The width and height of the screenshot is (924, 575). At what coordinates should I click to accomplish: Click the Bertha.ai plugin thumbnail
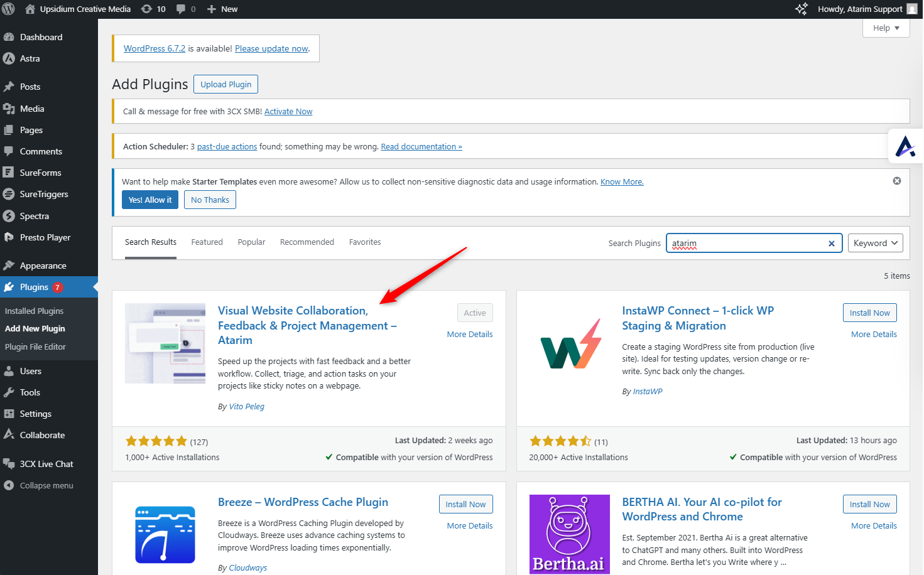pos(569,534)
